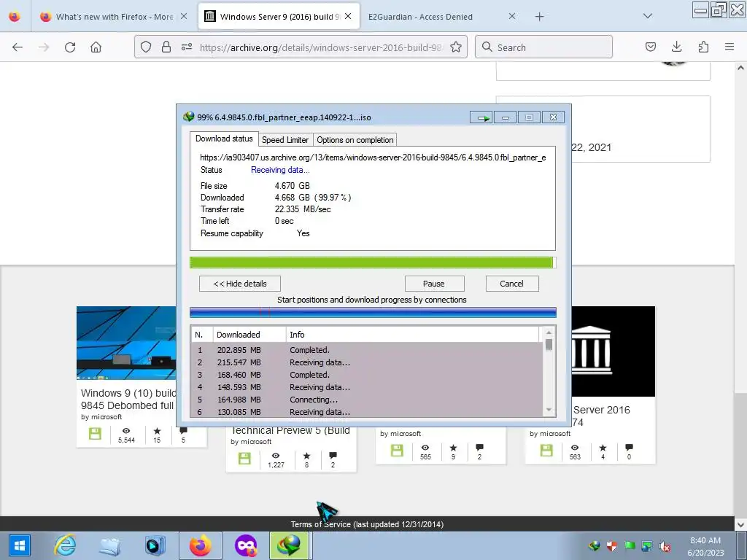The width and height of the screenshot is (747, 560).
Task: Click the Hide details button
Action: [239, 284]
